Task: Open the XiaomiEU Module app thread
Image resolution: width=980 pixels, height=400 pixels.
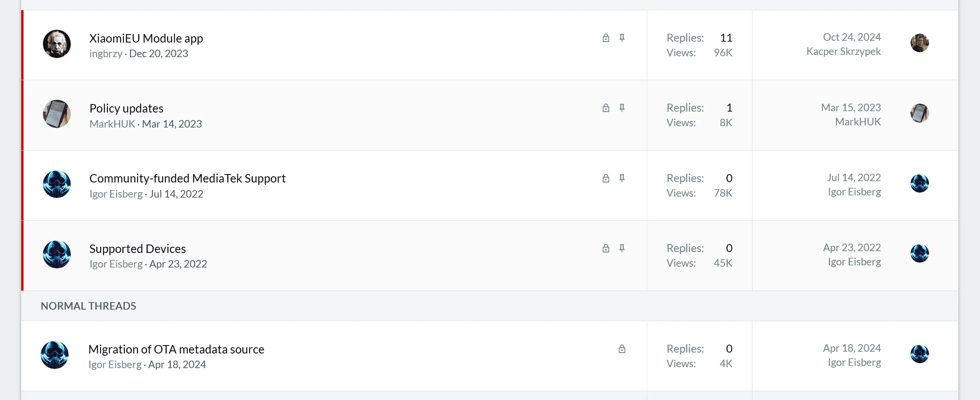Action: point(146,39)
